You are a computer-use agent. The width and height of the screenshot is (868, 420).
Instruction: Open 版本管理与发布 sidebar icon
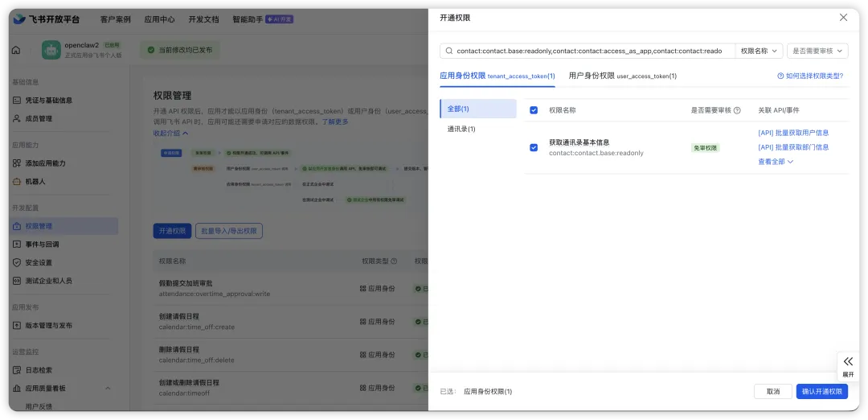pos(17,325)
